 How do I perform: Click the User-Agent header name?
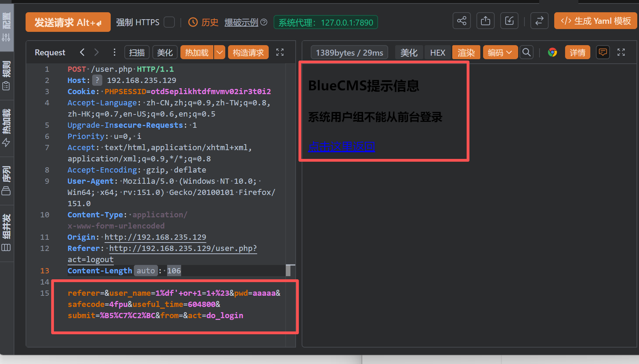(91, 181)
